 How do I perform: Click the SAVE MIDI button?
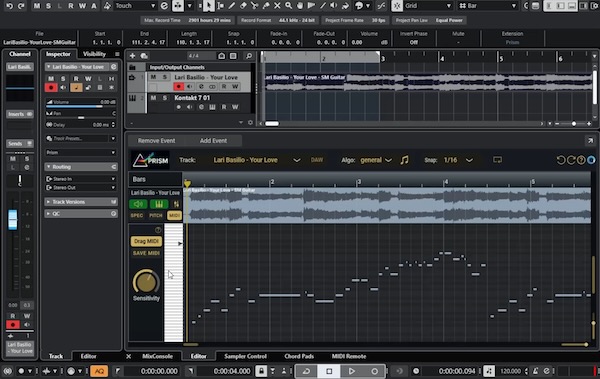coord(146,253)
